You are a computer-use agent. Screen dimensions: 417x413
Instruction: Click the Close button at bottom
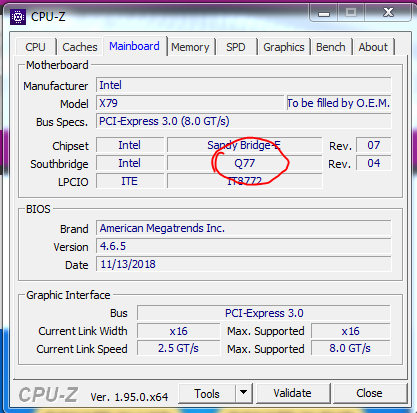point(369,393)
